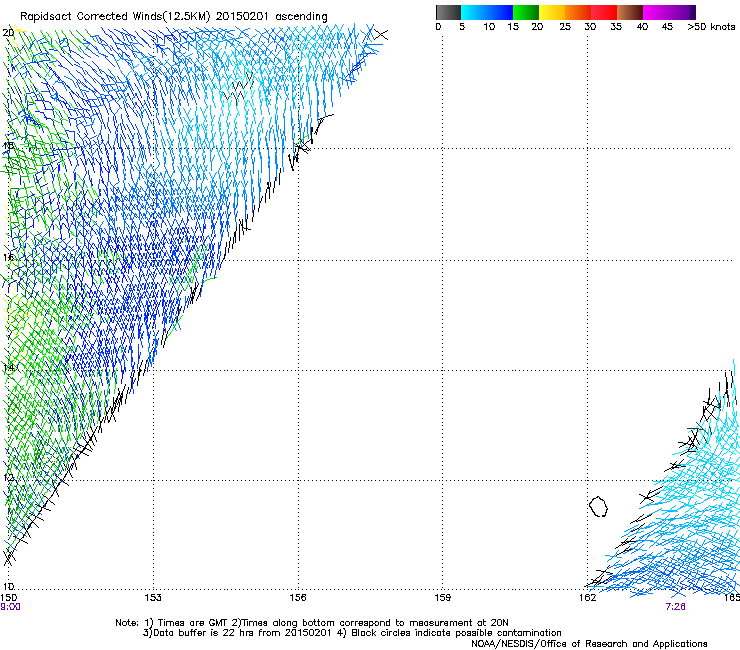This screenshot has width=740, height=650.
Task: Click the longitude label '156'
Action: pyautogui.click(x=298, y=598)
